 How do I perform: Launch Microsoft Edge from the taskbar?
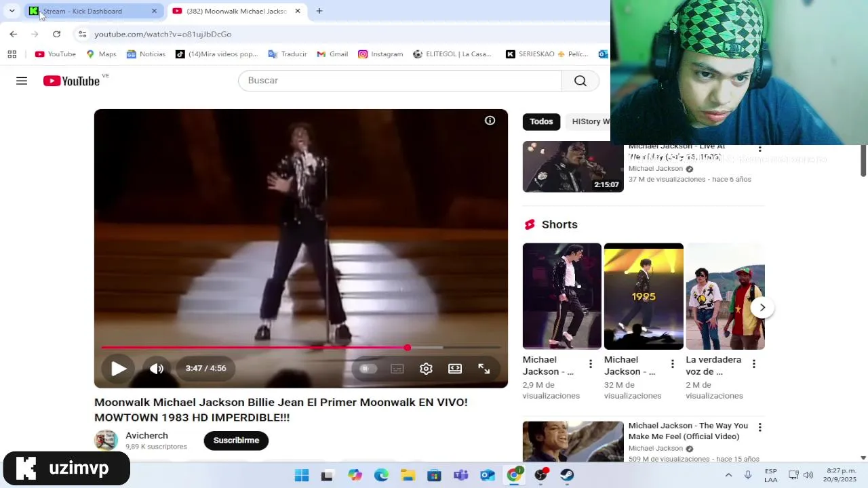click(x=381, y=475)
